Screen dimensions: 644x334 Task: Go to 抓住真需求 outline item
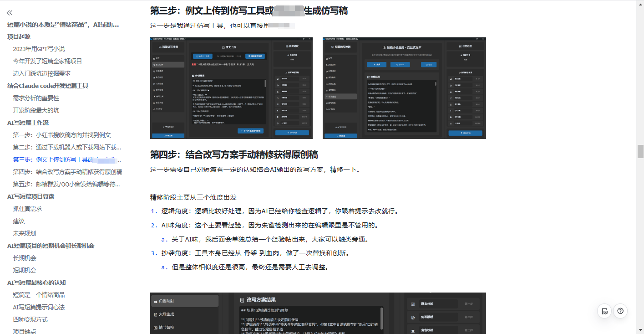tap(27, 209)
